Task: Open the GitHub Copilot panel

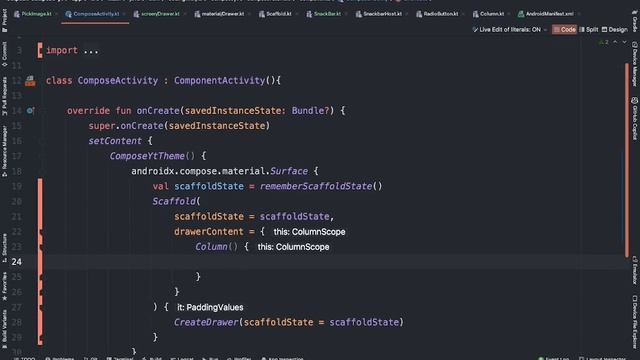Action: tap(635, 118)
